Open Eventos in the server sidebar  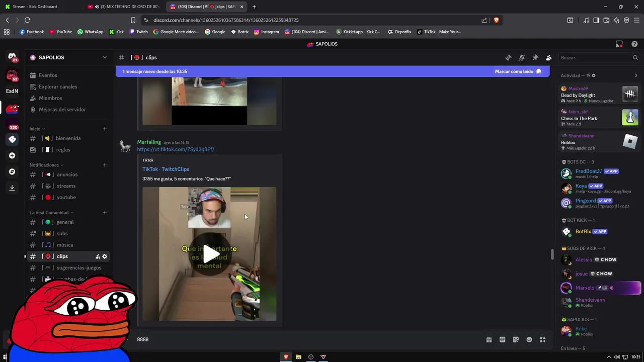(x=68, y=75)
